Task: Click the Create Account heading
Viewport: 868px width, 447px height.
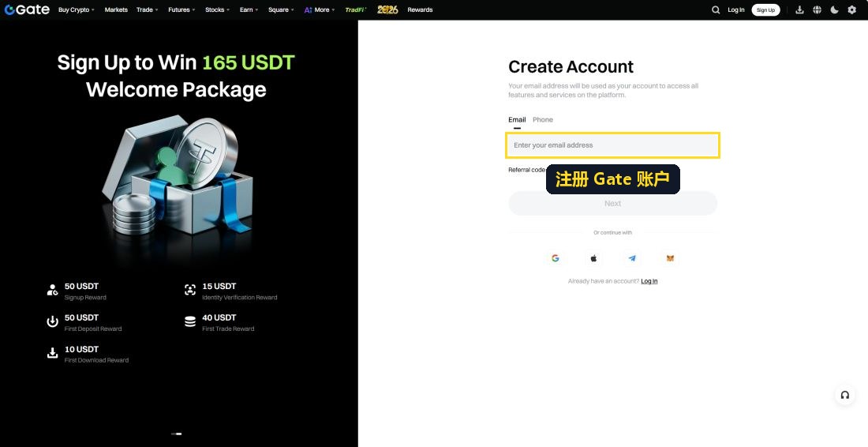Action: tap(571, 66)
